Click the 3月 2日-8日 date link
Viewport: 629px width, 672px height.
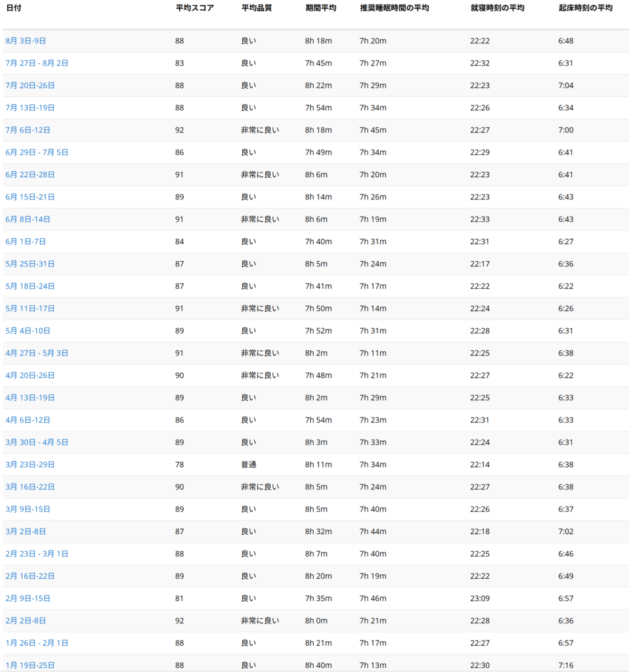click(x=26, y=532)
